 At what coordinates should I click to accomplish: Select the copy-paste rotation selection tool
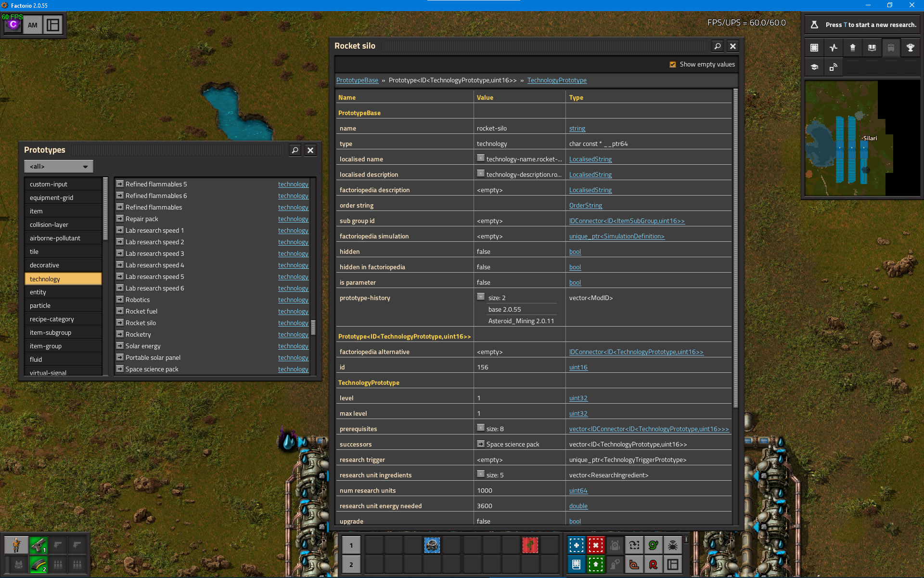coord(634,545)
